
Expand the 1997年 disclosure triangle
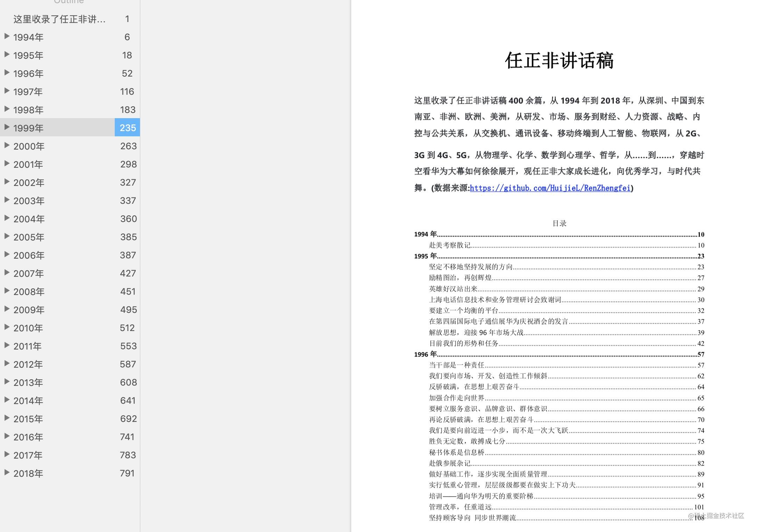coord(7,91)
